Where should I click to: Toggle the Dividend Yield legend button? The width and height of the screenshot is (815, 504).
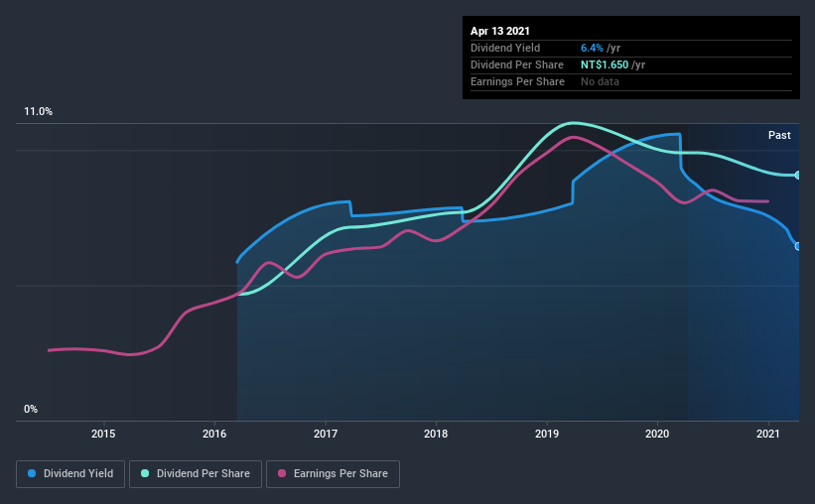[70, 474]
